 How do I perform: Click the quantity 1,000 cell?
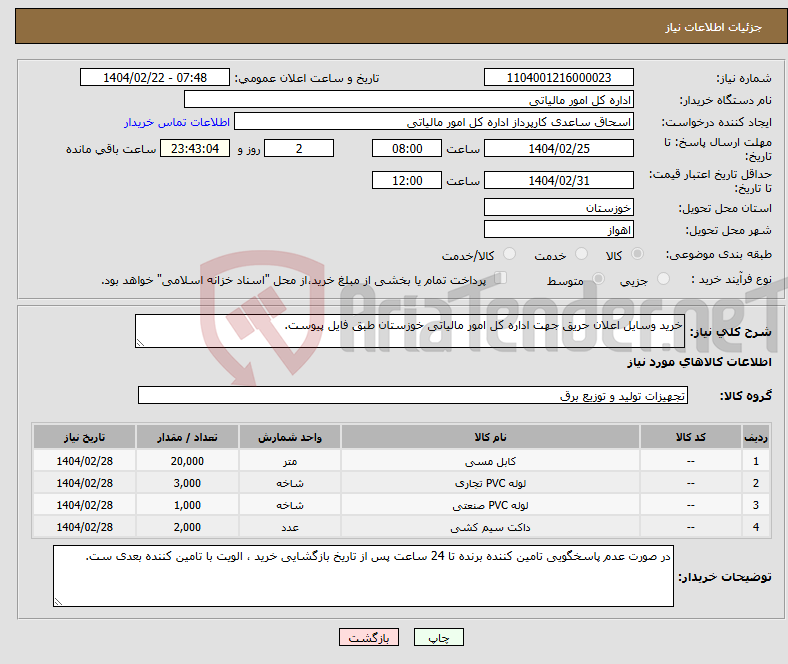[187, 505]
